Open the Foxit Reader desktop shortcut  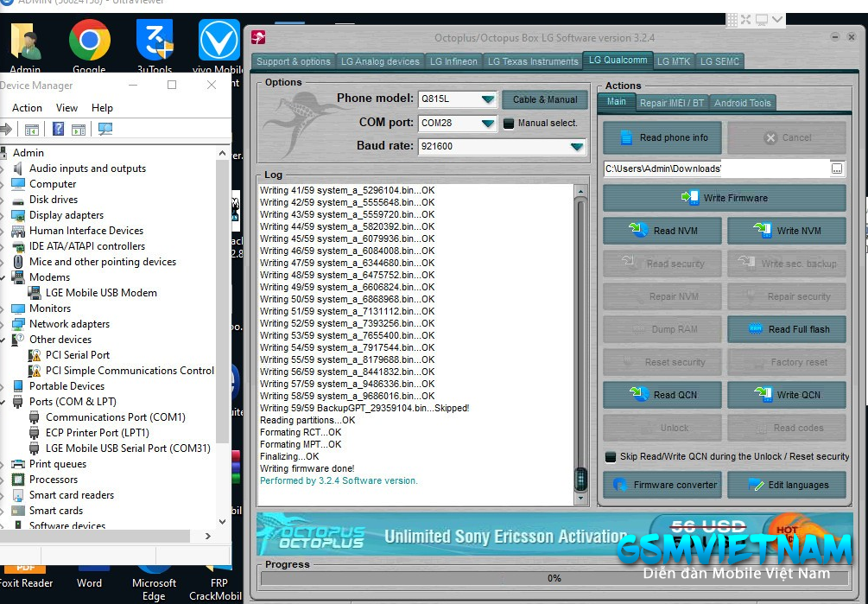click(25, 577)
